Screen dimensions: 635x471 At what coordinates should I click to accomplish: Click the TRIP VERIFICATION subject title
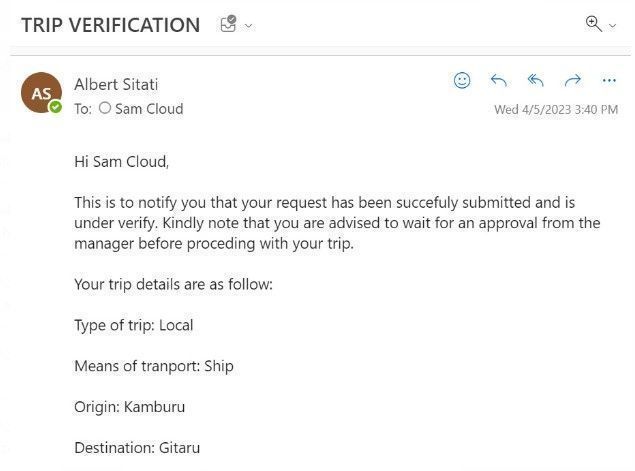click(x=110, y=25)
